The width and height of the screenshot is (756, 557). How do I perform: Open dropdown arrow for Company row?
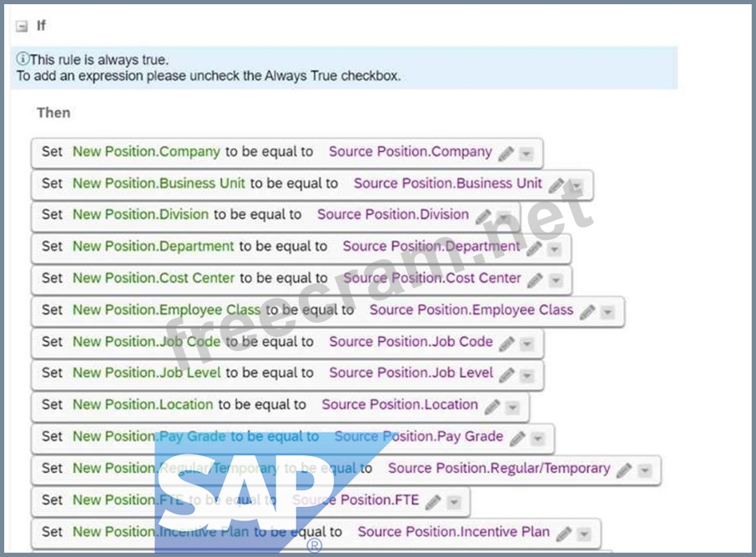click(x=527, y=154)
